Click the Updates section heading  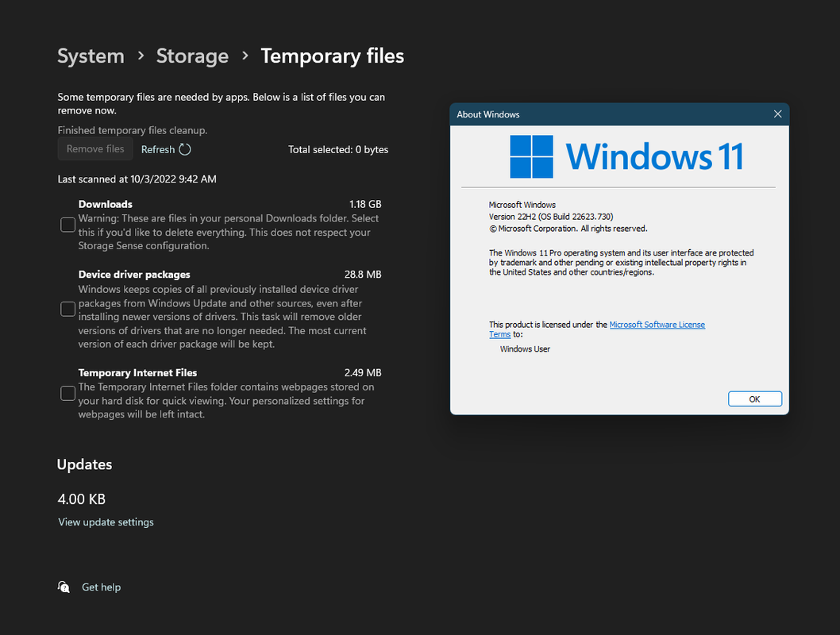pyautogui.click(x=85, y=464)
